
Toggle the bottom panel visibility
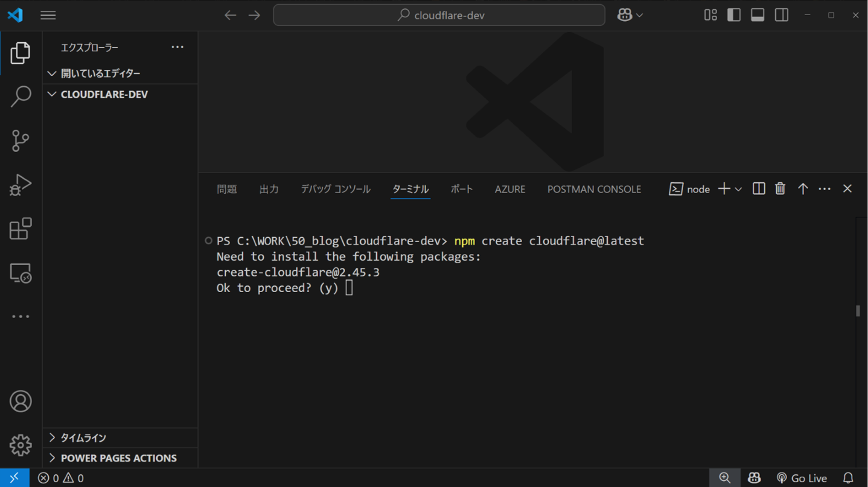(x=758, y=15)
